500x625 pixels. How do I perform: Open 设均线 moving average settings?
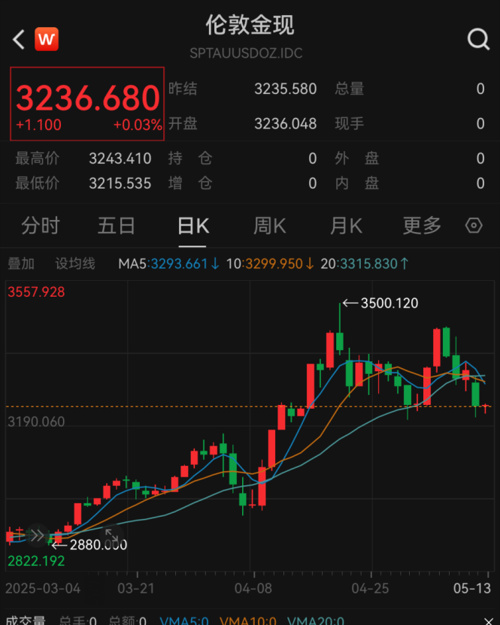[75, 263]
